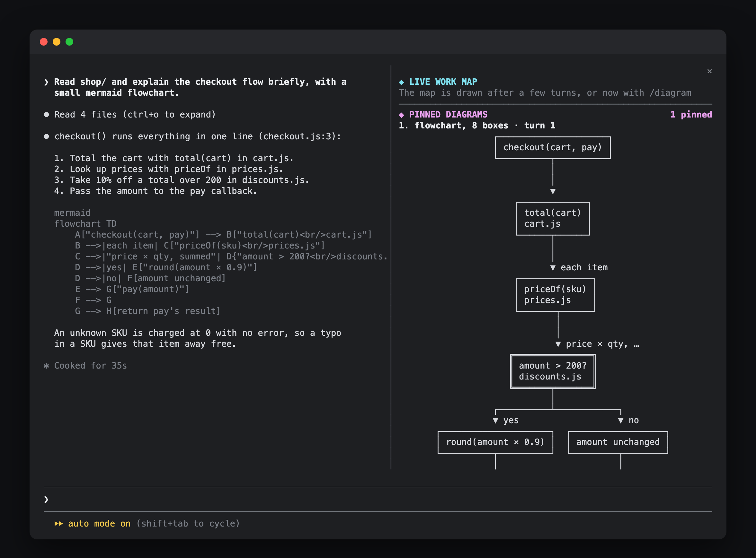The height and width of the screenshot is (558, 756).
Task: Click '* Cooked for 35s' status line
Action: coord(85,365)
